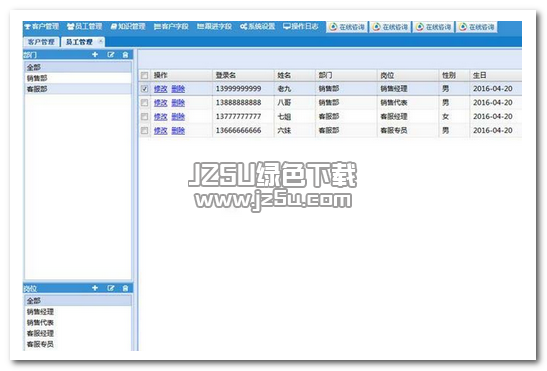Check the row for 六妹

144,131
